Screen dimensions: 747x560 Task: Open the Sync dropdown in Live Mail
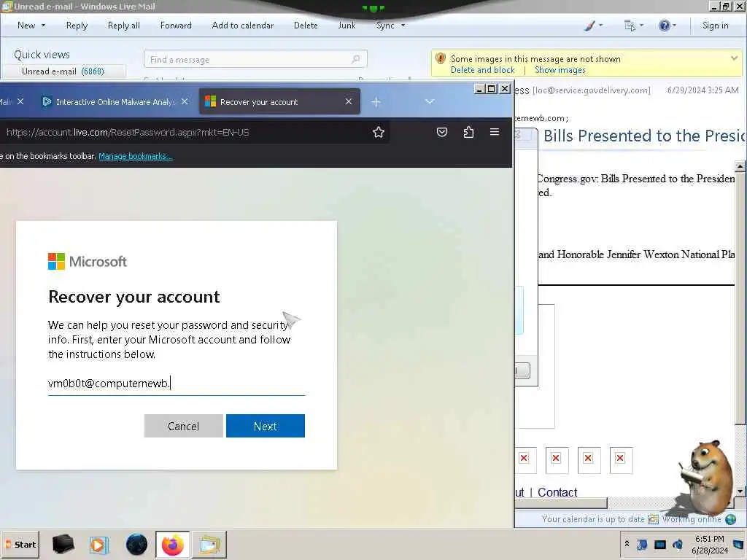coord(390,26)
